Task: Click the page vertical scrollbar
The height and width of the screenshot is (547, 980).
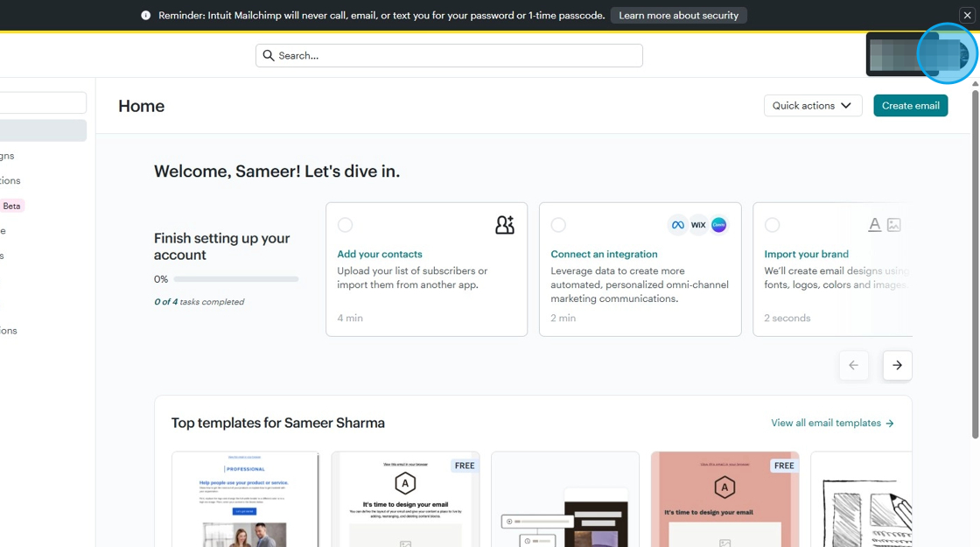Action: coord(975,264)
